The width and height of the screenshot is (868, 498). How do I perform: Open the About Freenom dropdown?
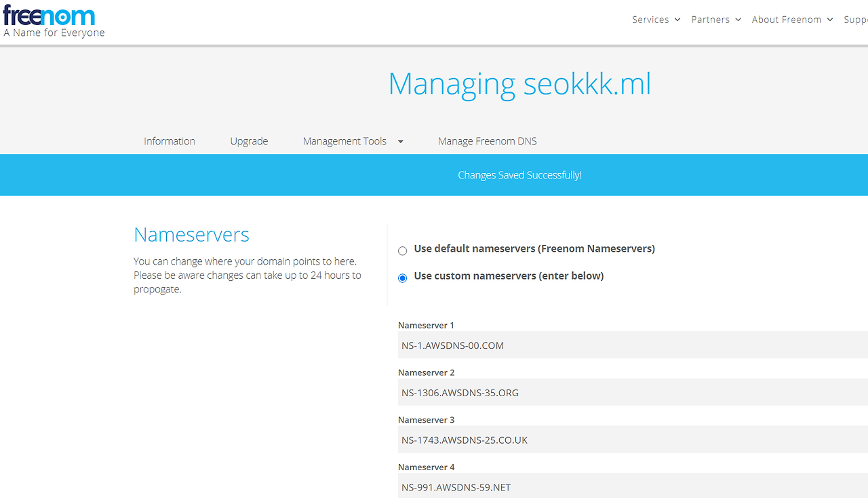coord(792,20)
